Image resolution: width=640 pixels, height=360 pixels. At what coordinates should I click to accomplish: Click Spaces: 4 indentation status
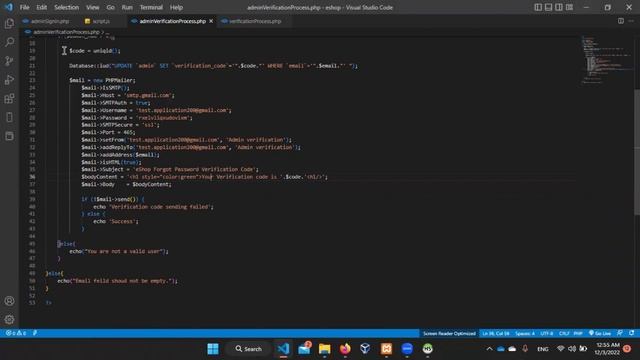(525, 333)
